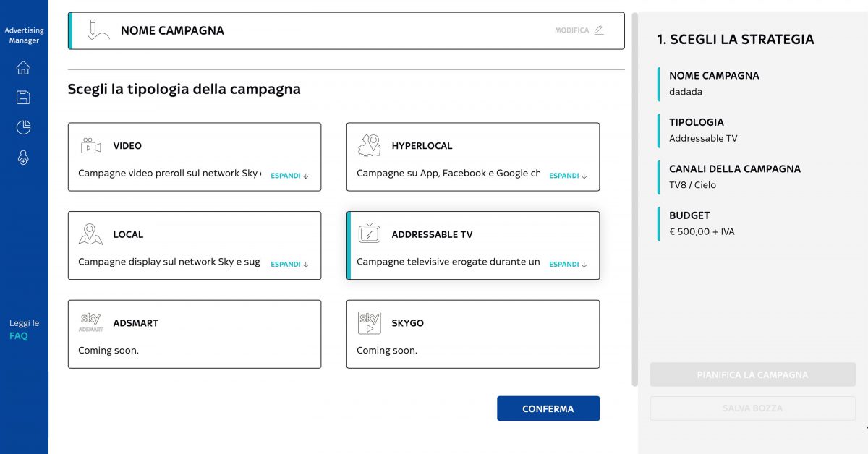868x454 pixels.
Task: Click PIANIFICA LA CAMPAGNA button
Action: (x=752, y=375)
